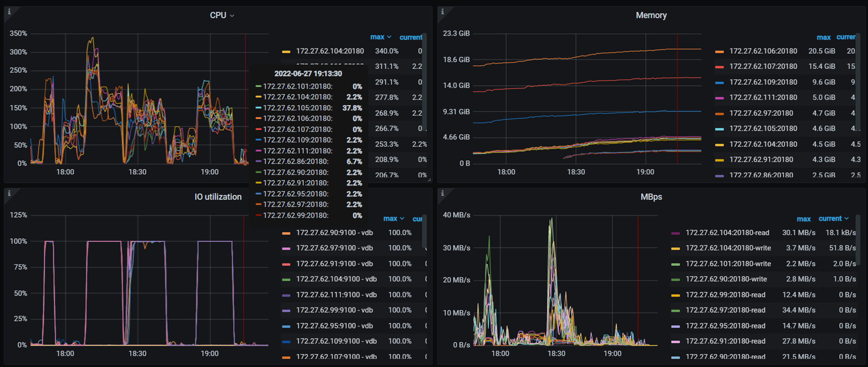Click the info icon on the Memory panel
The image size is (868, 367).
443,12
